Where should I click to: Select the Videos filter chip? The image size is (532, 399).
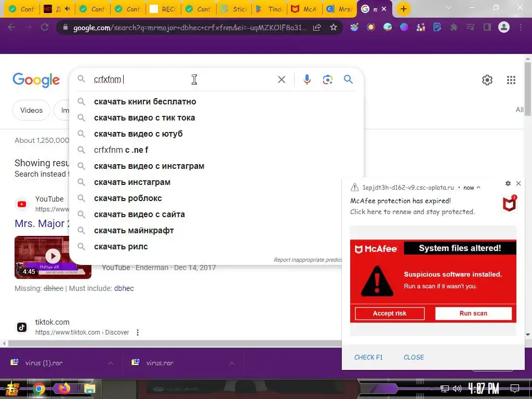[31, 110]
